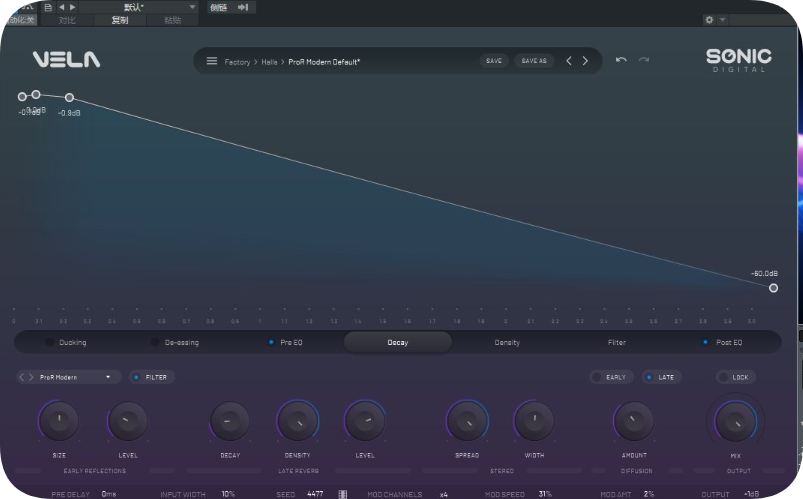Screen dimensions: 803x499
Task: Select the first decay curve node
Action: [22, 96]
